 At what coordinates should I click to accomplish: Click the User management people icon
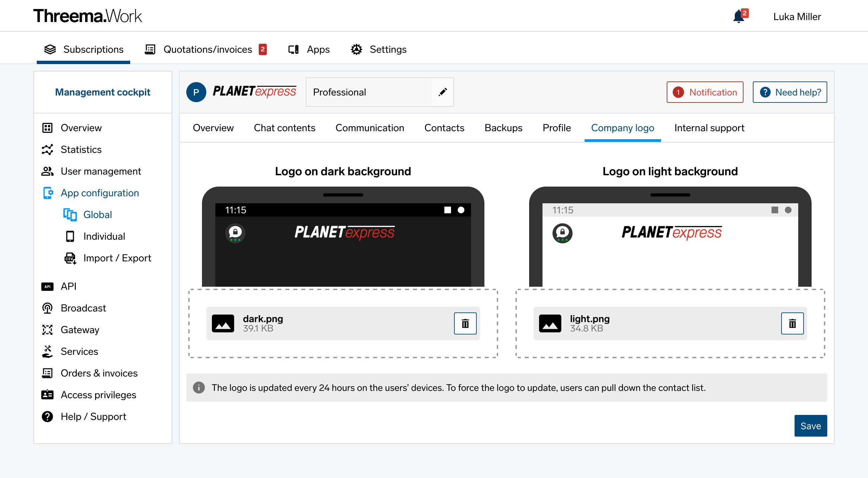click(47, 172)
